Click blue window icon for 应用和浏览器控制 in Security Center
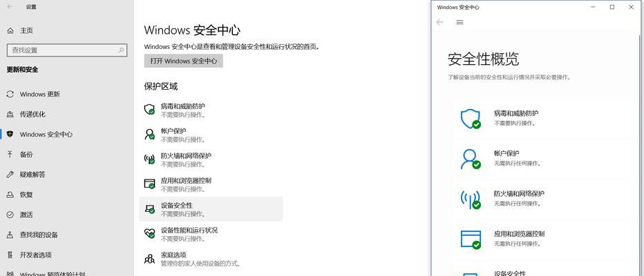 click(471, 239)
